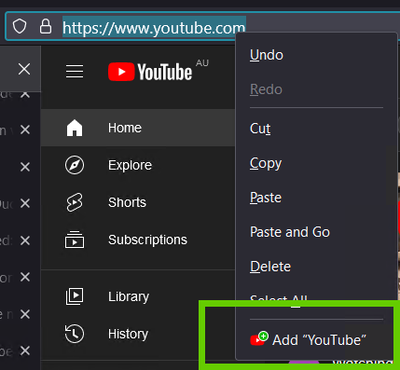Close the tab beside the Home row
400x370 pixels.
tap(25, 130)
